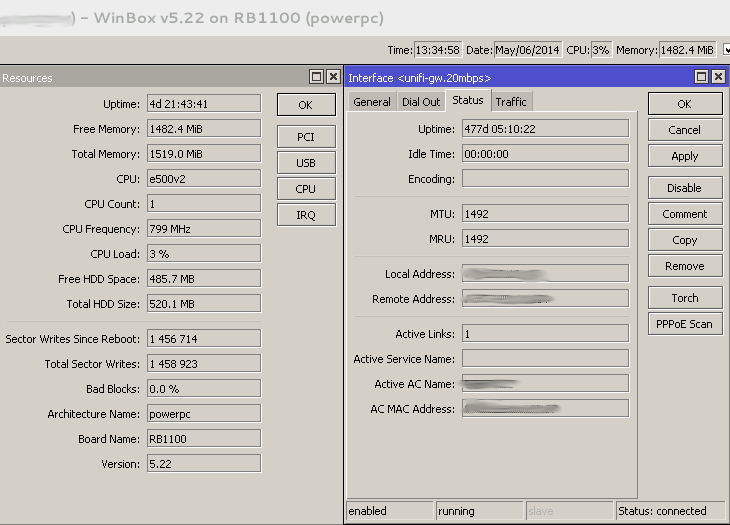This screenshot has height=525, width=730.
Task: Switch to the General tab
Action: pyautogui.click(x=372, y=102)
